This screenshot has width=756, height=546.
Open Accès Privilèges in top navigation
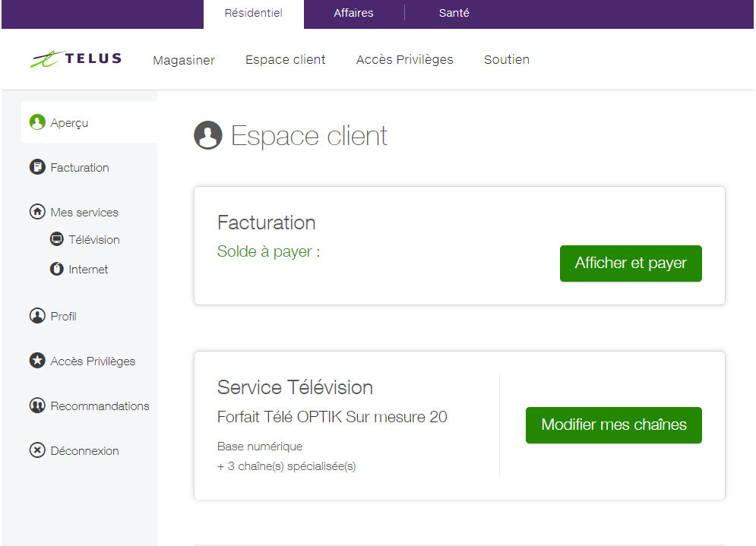tap(404, 60)
